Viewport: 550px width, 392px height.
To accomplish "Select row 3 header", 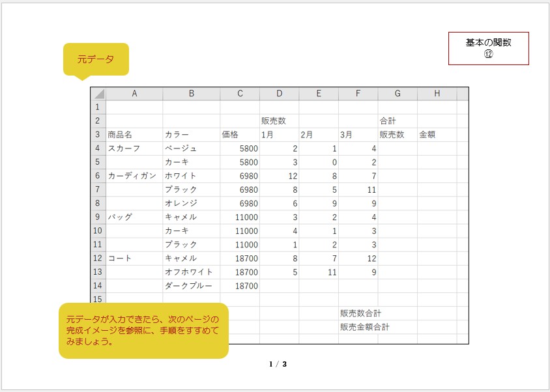I will (x=98, y=135).
